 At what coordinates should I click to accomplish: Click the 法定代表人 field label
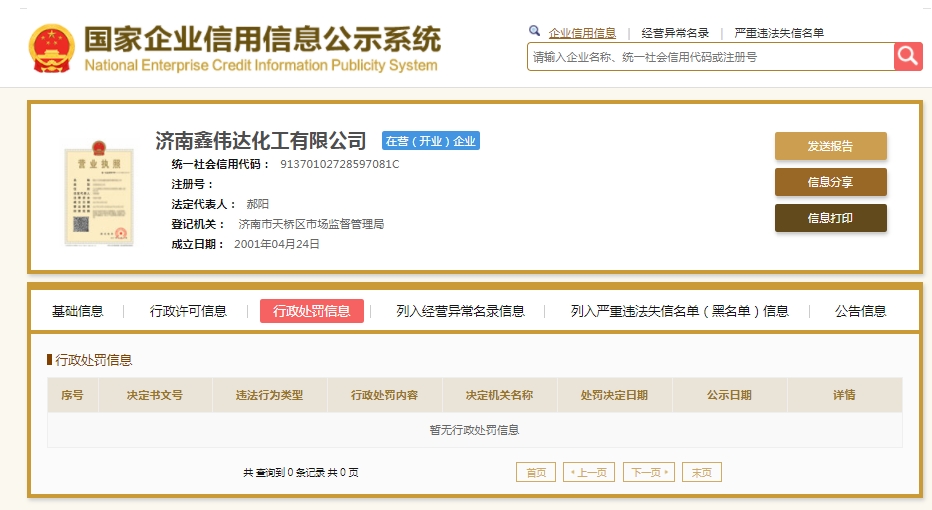(203, 204)
